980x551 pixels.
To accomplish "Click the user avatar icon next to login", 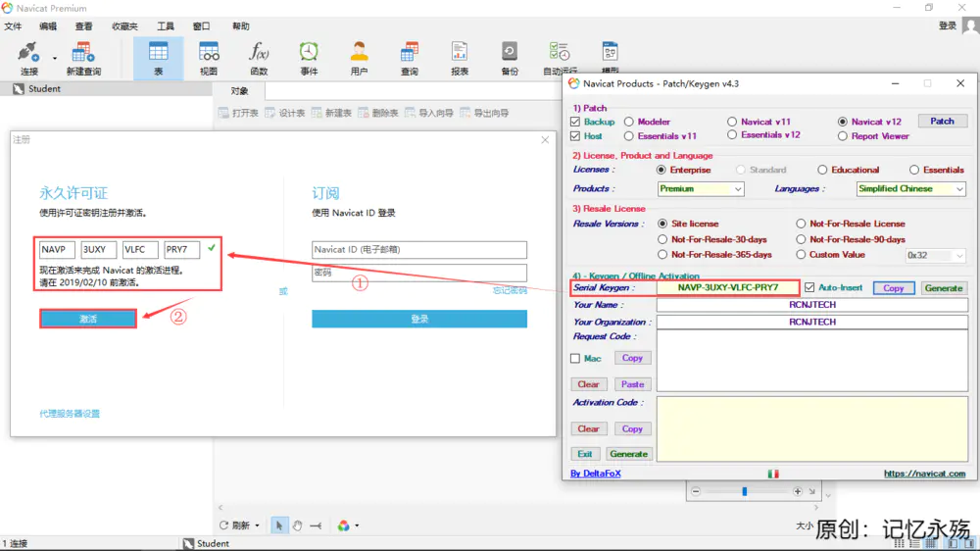I will pyautogui.click(x=970, y=25).
